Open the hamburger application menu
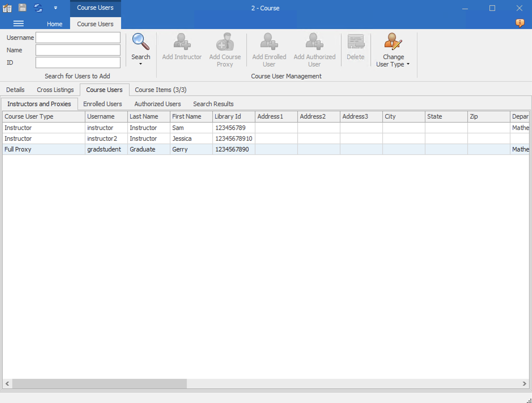 point(18,24)
